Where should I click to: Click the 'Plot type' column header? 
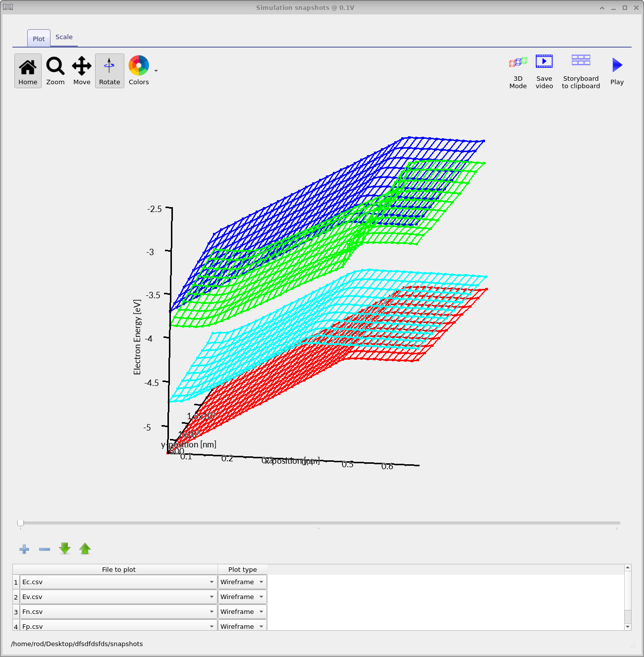[243, 569]
